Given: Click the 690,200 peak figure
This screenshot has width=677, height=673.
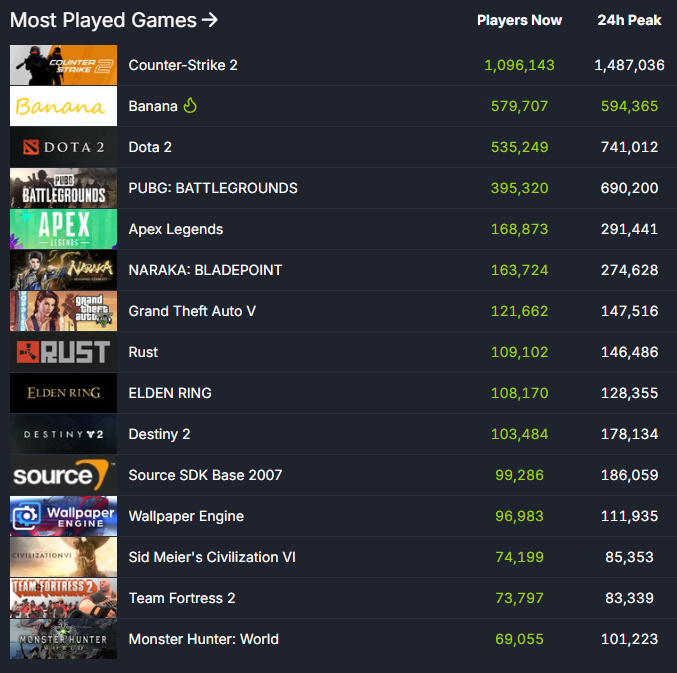Looking at the screenshot, I should 629,188.
